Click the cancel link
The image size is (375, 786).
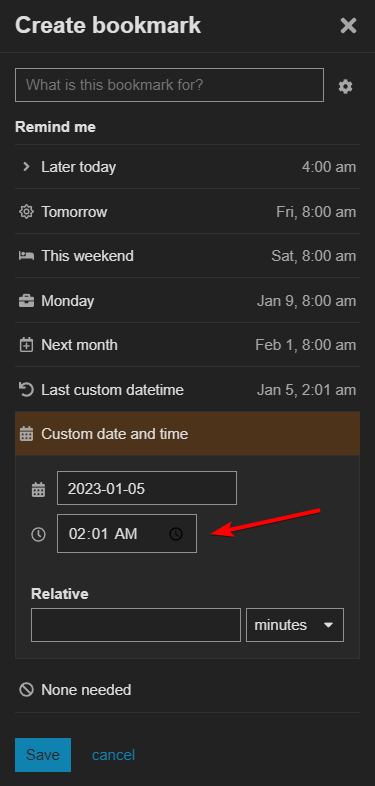pos(113,755)
